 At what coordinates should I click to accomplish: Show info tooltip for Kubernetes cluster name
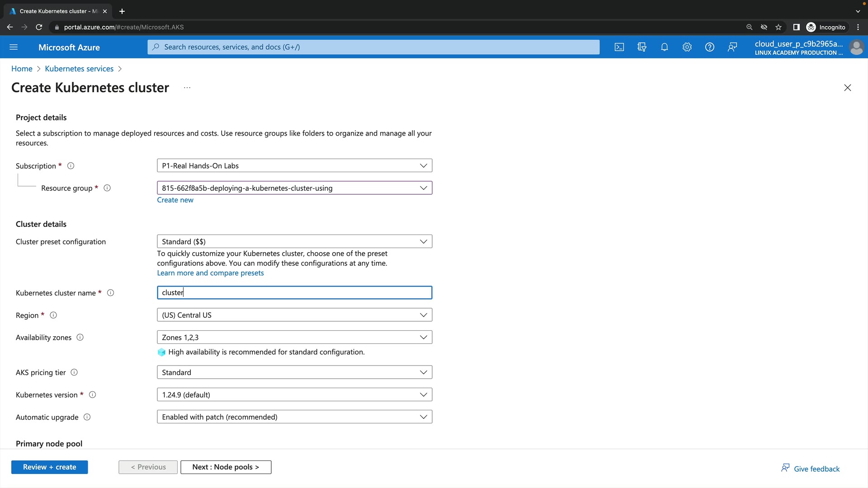[110, 293]
